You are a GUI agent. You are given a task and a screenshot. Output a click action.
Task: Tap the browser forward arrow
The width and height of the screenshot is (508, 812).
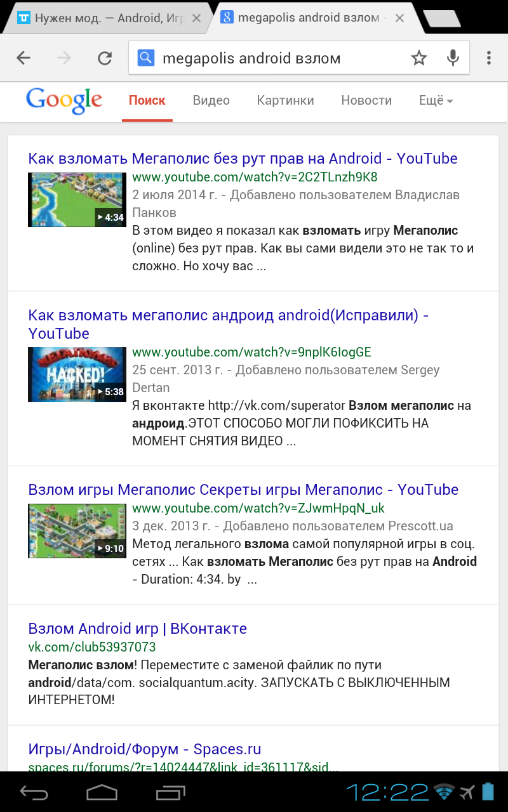(64, 58)
